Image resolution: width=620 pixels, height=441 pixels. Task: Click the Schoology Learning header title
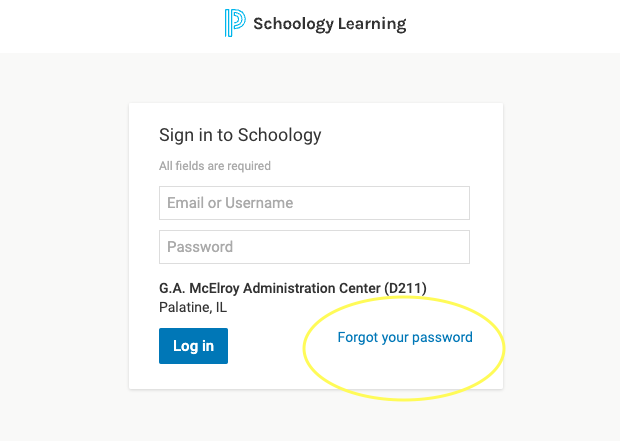(x=329, y=24)
